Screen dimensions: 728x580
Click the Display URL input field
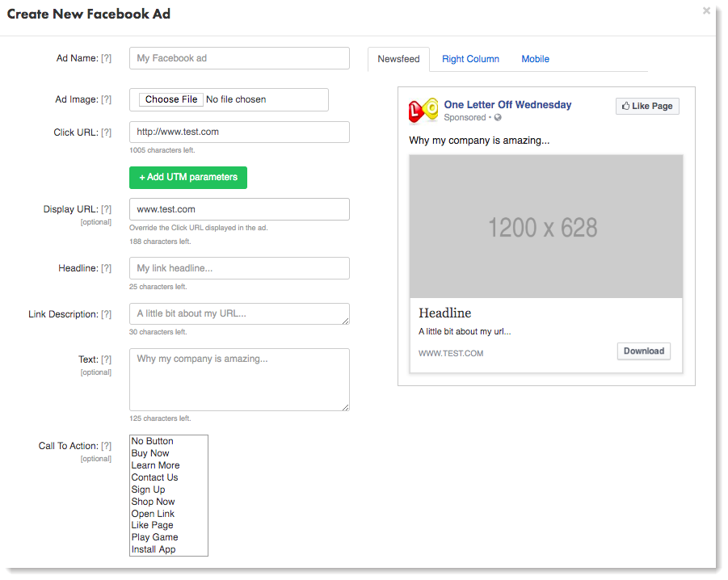click(x=239, y=209)
